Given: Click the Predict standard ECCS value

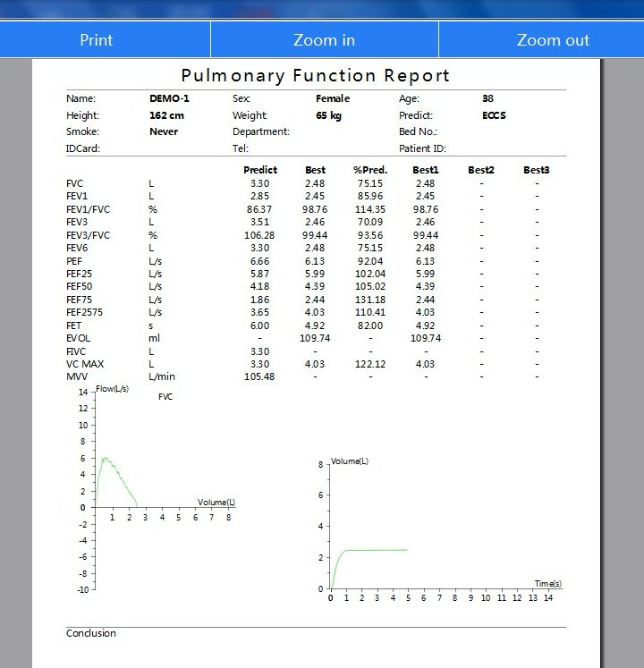Looking at the screenshot, I should point(494,115).
